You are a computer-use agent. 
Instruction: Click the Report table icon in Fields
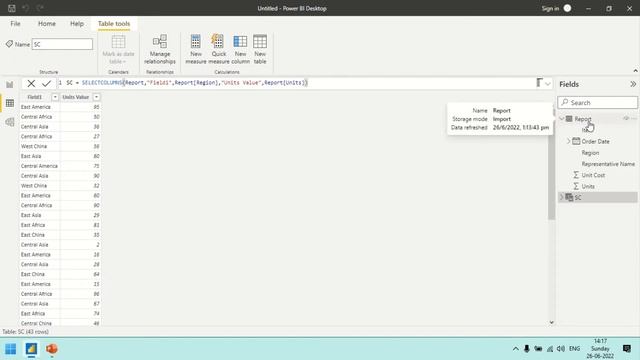click(569, 119)
